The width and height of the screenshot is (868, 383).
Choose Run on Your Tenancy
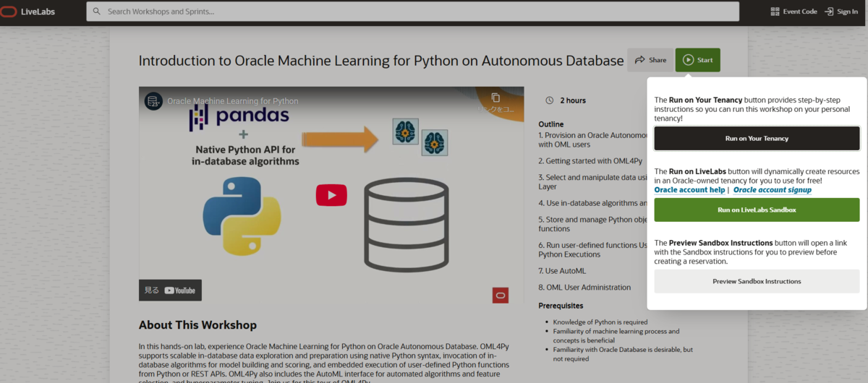point(757,138)
